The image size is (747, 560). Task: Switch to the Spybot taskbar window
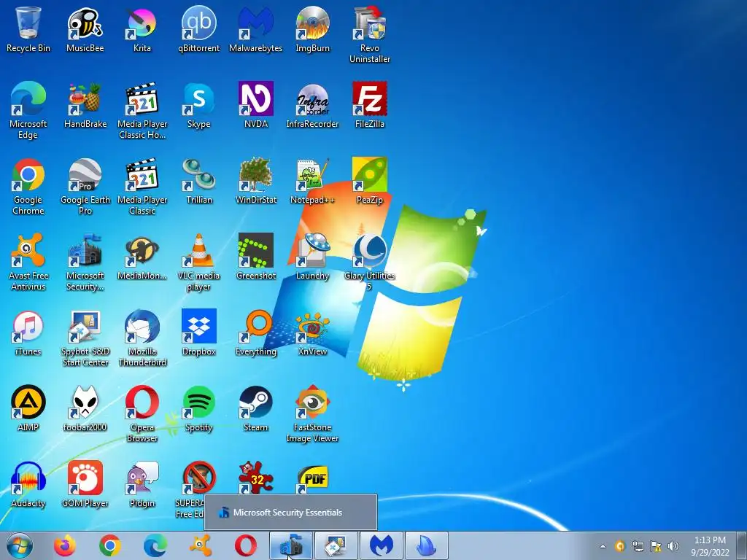(336, 545)
